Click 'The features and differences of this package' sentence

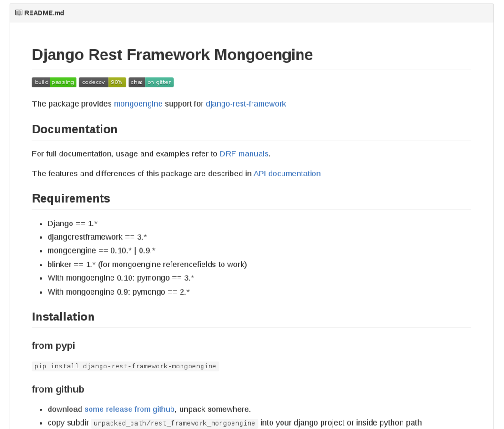pyautogui.click(x=176, y=174)
